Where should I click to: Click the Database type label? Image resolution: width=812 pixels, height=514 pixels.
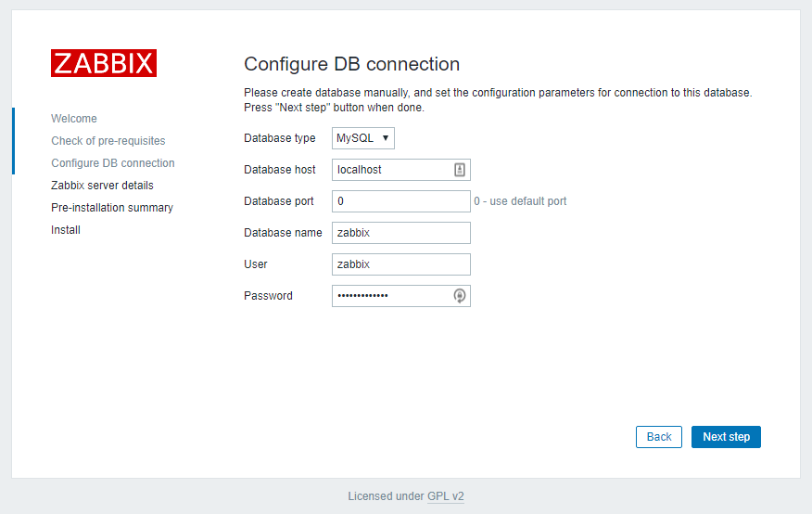[280, 138]
